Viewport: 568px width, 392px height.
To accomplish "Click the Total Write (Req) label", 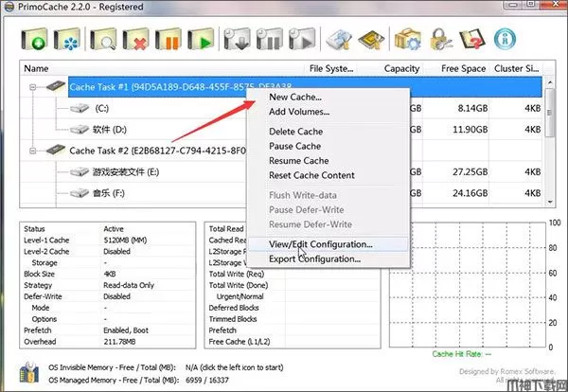I will 236,275.
